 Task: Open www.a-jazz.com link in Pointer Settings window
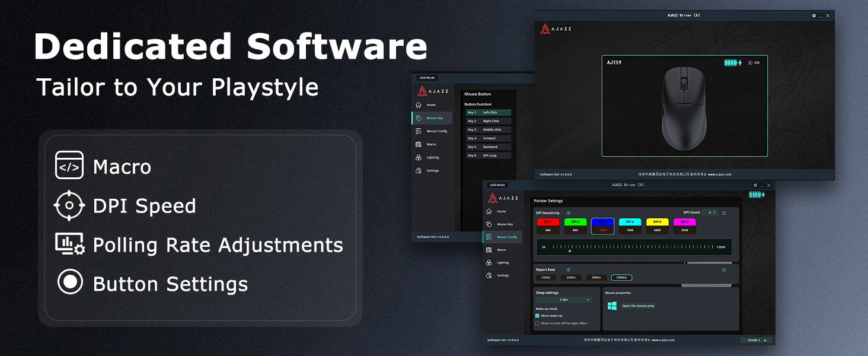coord(663,340)
